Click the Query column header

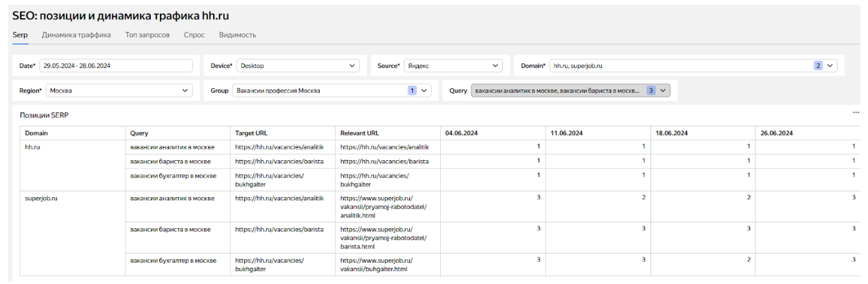(139, 133)
